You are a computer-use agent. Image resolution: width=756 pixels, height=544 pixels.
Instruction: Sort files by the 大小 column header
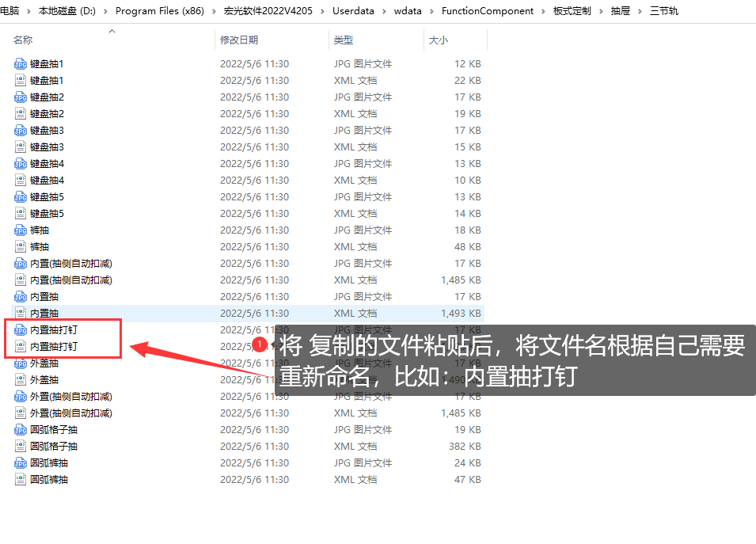(x=439, y=40)
